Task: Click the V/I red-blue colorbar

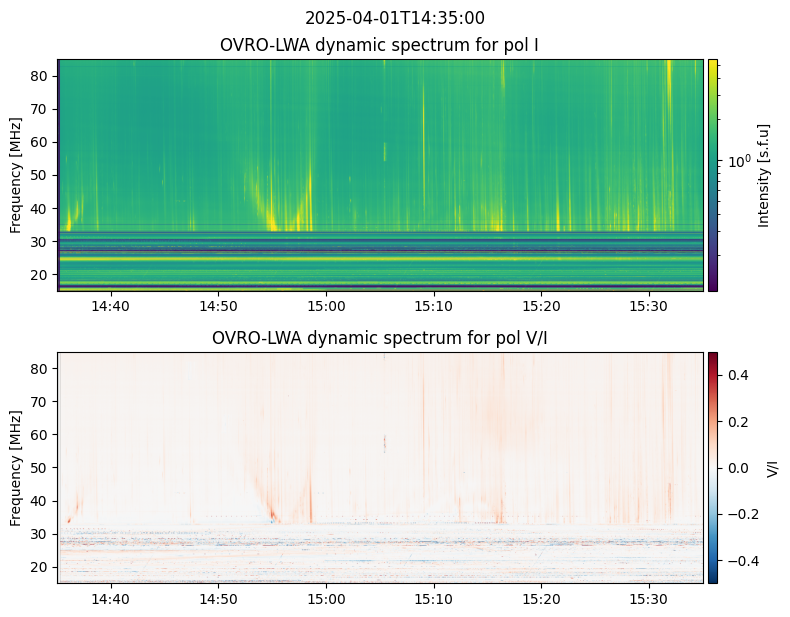Action: click(712, 468)
